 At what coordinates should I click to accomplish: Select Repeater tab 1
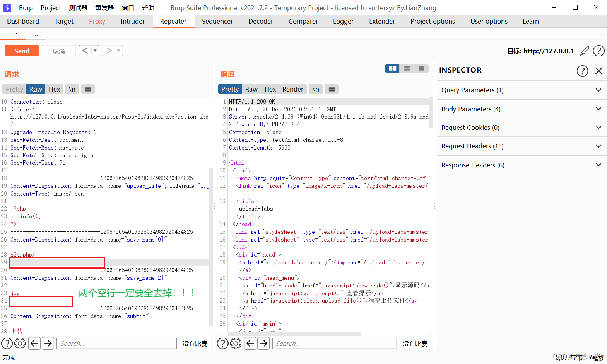pyautogui.click(x=9, y=34)
